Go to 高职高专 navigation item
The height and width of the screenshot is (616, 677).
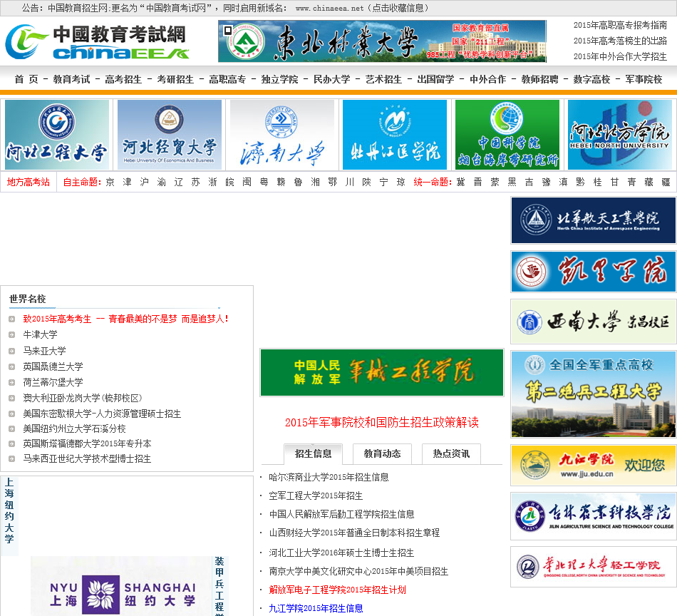[x=227, y=79]
